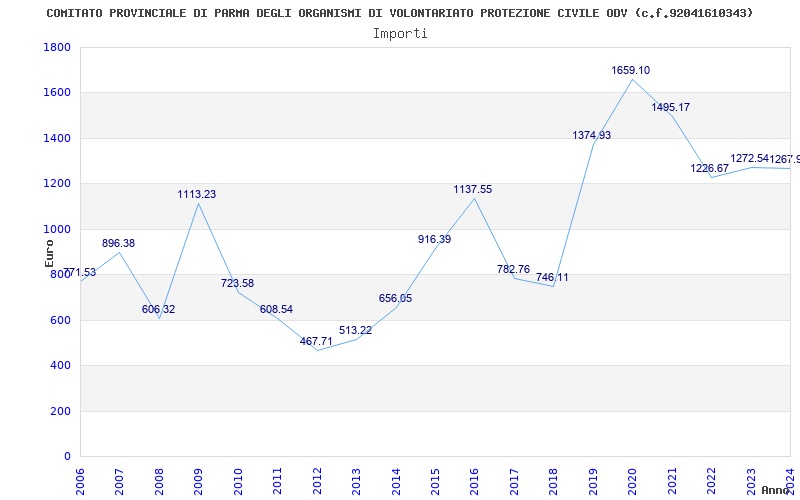Click the 1200 y-axis tick label

click(x=57, y=184)
